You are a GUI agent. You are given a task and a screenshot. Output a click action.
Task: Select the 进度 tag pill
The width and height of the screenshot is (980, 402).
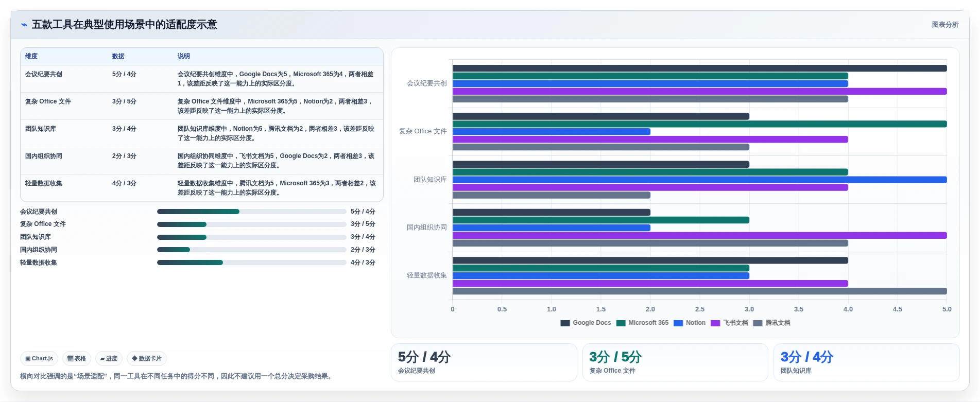click(109, 359)
